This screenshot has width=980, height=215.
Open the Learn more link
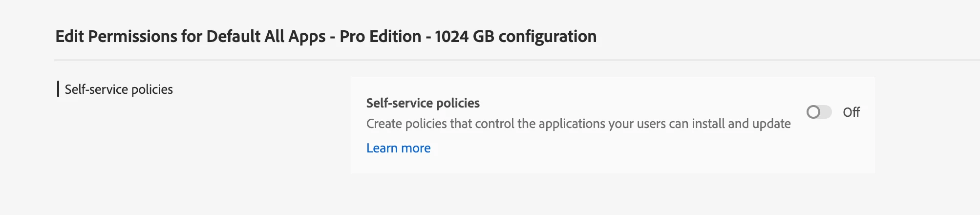[398, 148]
